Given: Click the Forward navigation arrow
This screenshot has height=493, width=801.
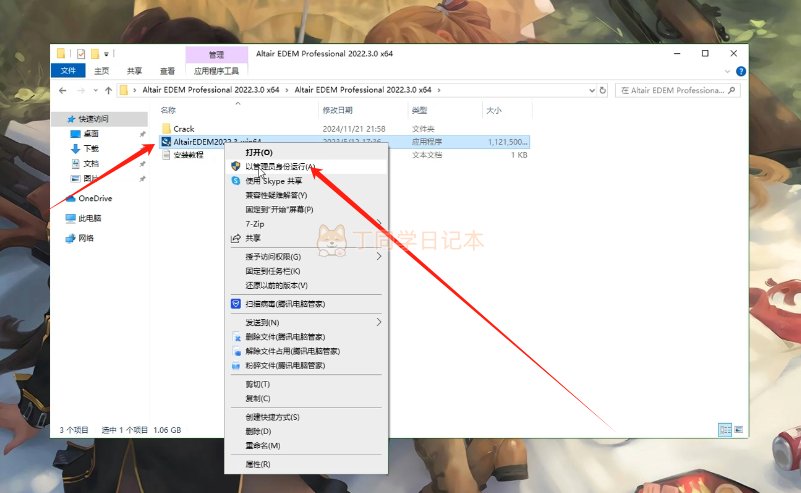Looking at the screenshot, I should click(x=81, y=90).
